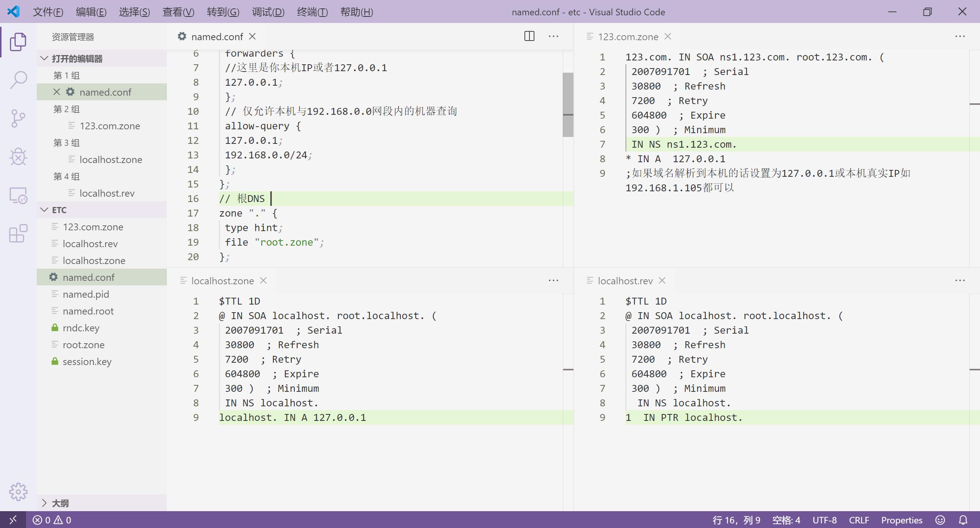Open Remote Explorer view icon
The image size is (980, 528).
point(18,196)
